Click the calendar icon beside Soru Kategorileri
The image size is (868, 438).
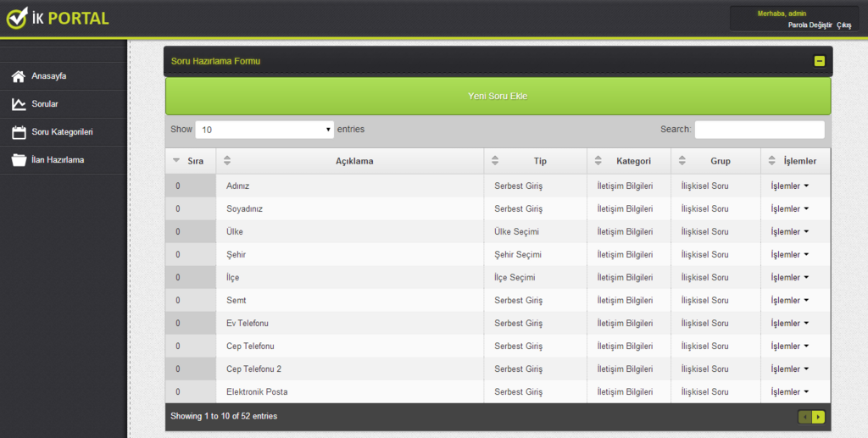pyautogui.click(x=18, y=132)
